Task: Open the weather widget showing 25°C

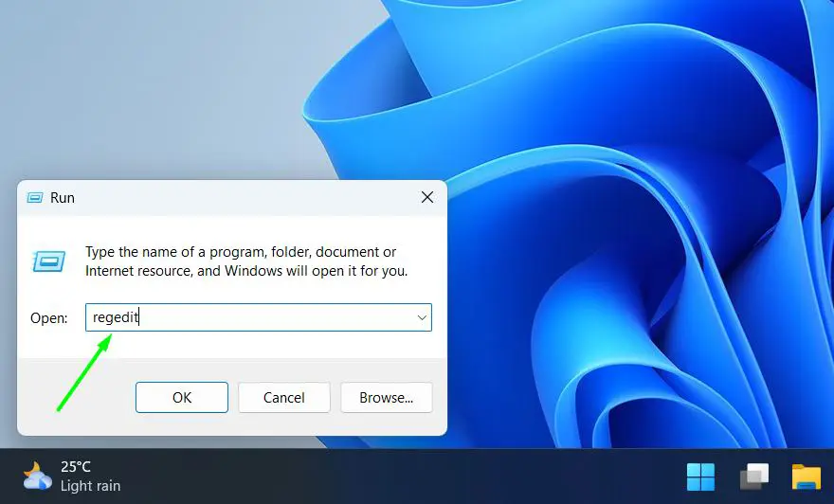Action: (72, 476)
